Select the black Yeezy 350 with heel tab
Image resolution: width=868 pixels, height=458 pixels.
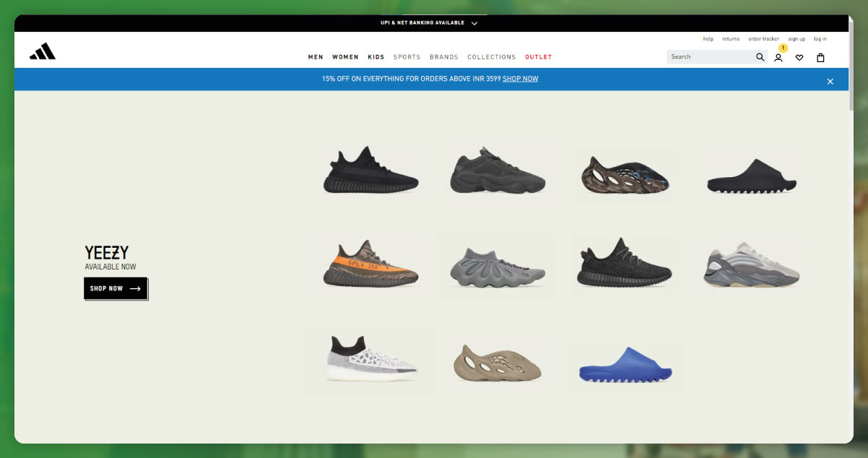pyautogui.click(x=625, y=262)
